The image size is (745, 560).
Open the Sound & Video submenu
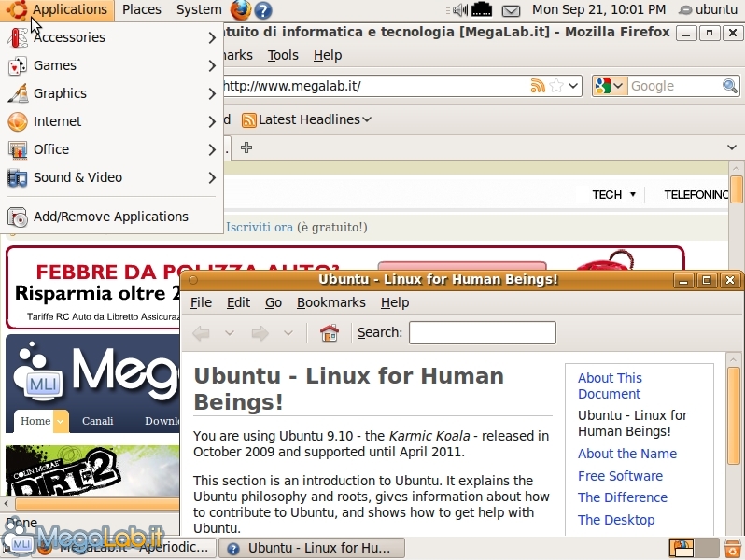point(112,177)
